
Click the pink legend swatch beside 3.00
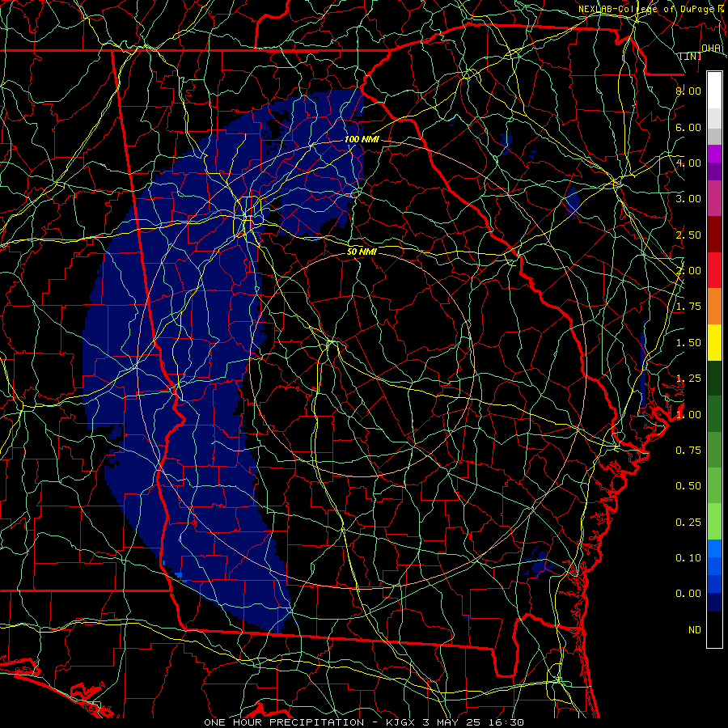[714, 198]
